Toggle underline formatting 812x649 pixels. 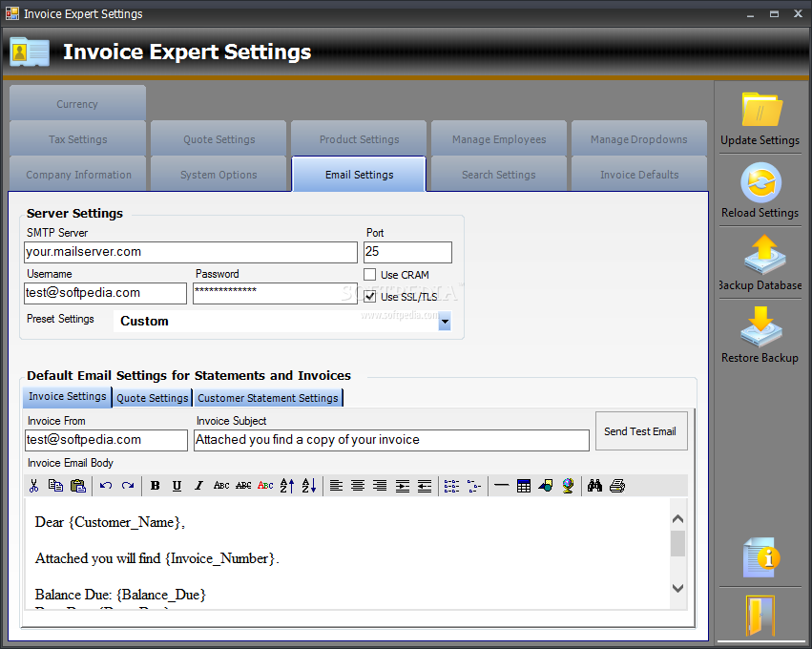pyautogui.click(x=177, y=486)
